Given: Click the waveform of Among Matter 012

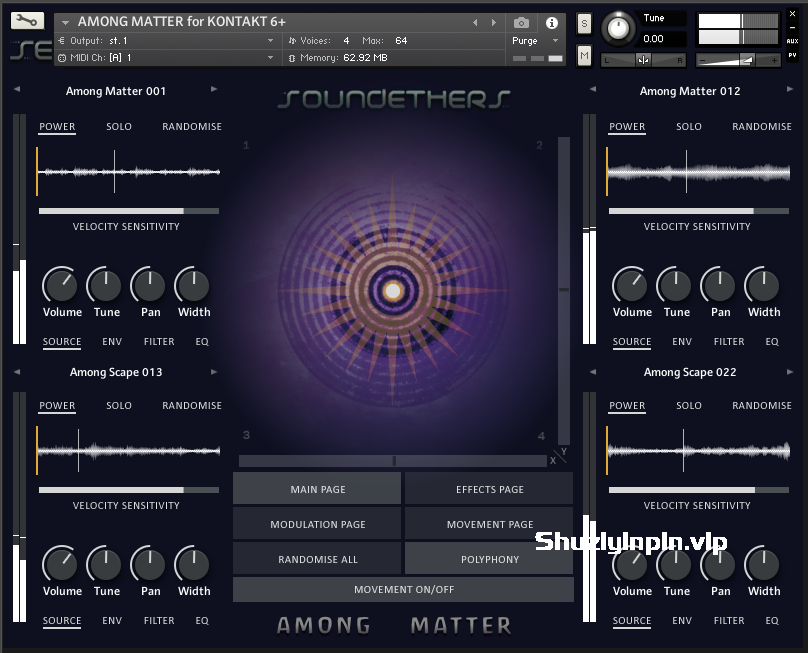Looking at the screenshot, I should [x=698, y=172].
